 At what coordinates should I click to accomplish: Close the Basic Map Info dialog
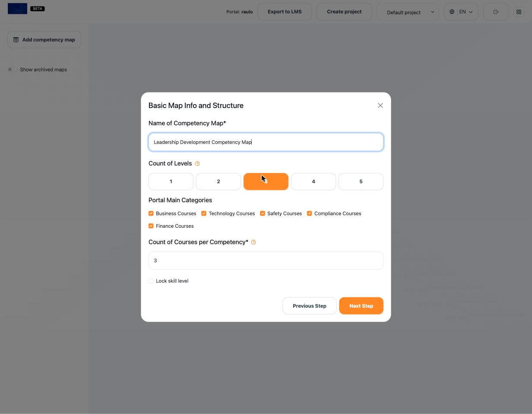[380, 105]
